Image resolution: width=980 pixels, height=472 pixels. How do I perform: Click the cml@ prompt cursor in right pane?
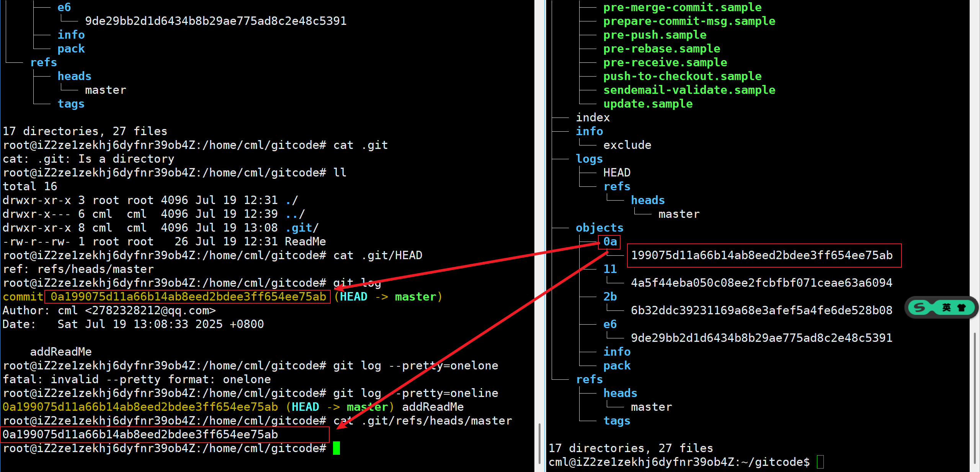820,462
